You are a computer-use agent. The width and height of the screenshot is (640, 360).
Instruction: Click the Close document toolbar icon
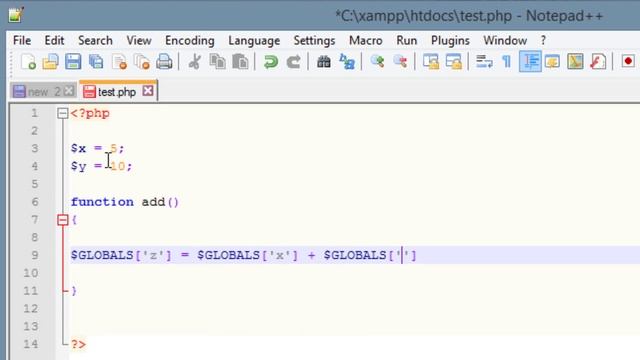(x=119, y=62)
